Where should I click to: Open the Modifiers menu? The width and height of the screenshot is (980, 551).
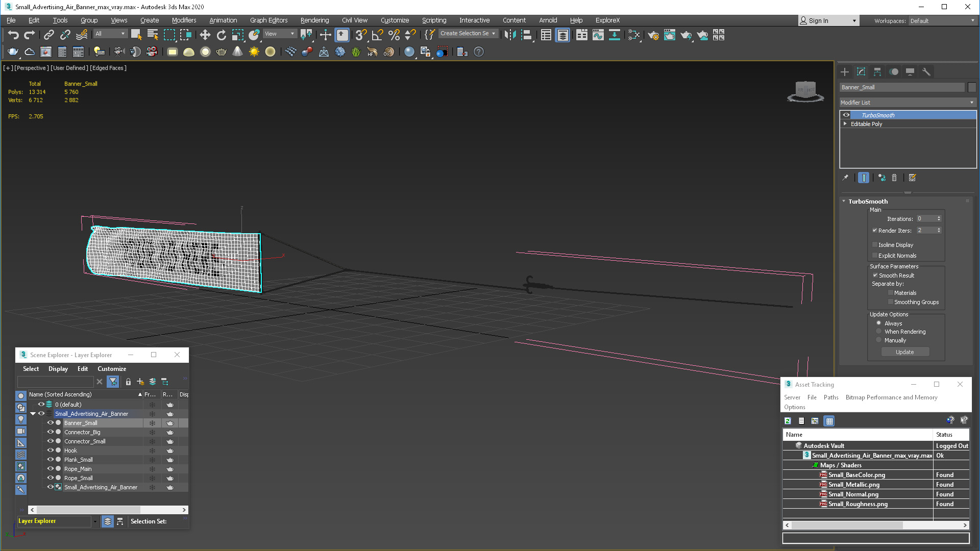pyautogui.click(x=184, y=20)
